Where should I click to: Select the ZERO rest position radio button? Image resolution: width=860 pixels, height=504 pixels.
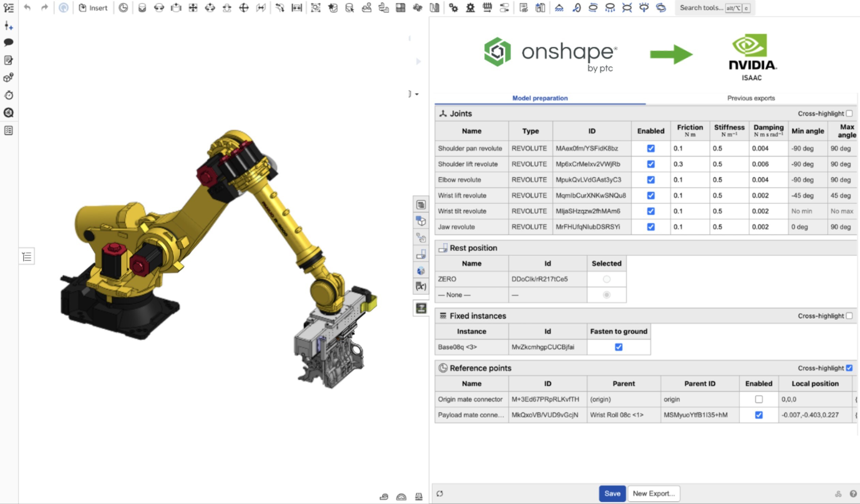pyautogui.click(x=606, y=279)
